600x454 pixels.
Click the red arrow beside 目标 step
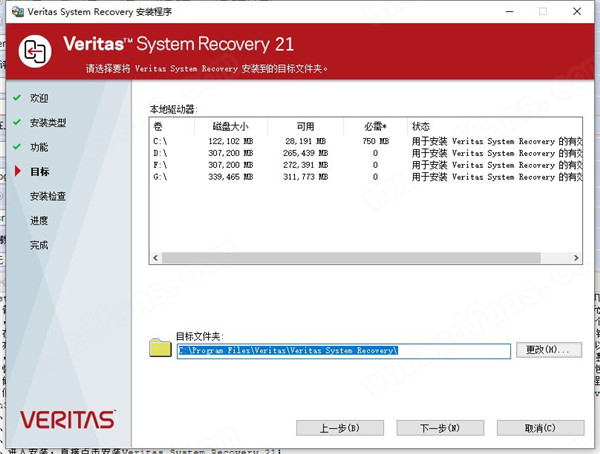click(18, 171)
